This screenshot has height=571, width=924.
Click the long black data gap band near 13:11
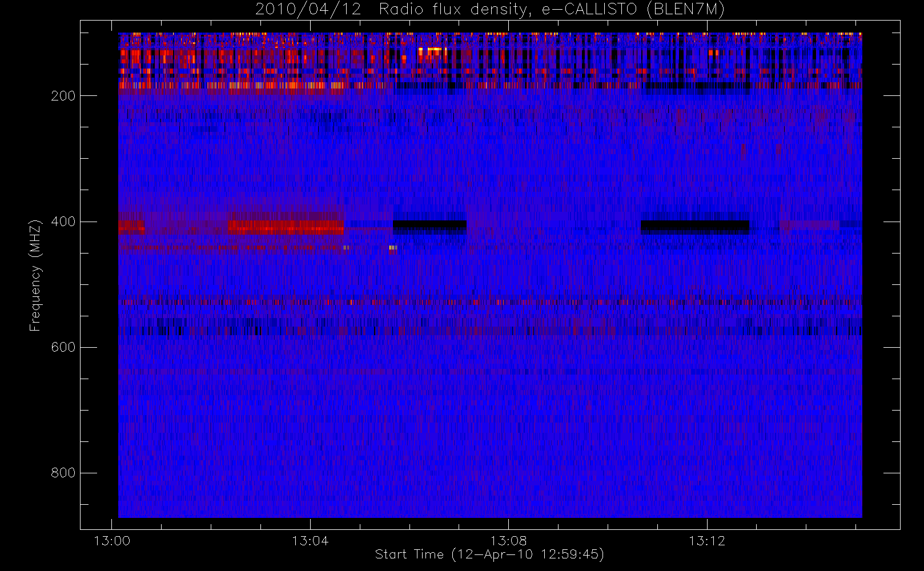[694, 226]
